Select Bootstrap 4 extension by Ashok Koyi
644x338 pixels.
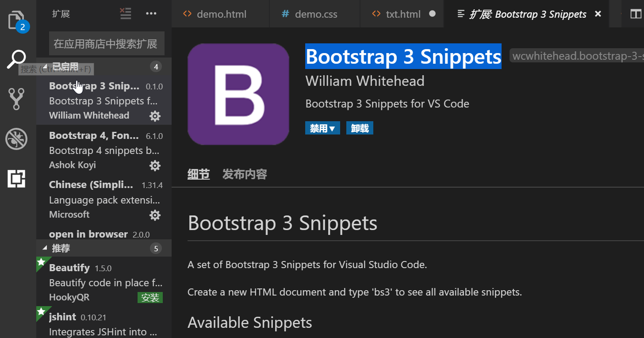click(104, 150)
